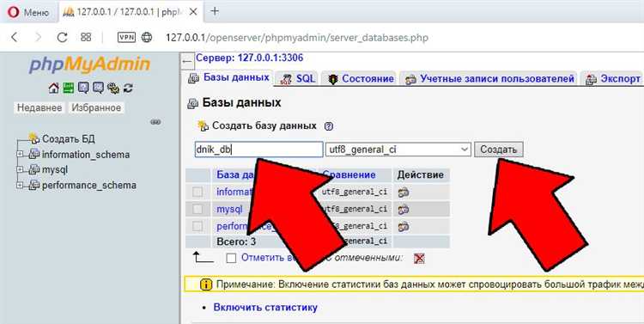The image size is (644, 324).
Task: Focus the address bar URL
Action: point(297,38)
